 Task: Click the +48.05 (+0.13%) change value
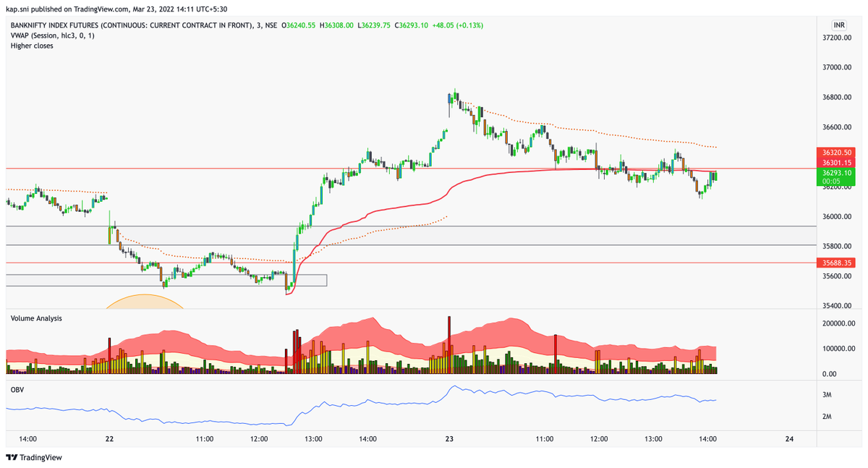point(458,25)
